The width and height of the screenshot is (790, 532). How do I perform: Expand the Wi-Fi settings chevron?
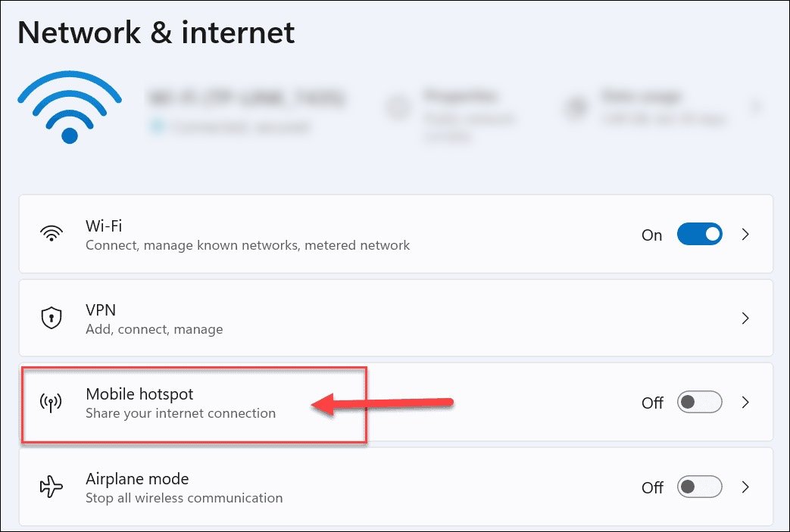(745, 234)
